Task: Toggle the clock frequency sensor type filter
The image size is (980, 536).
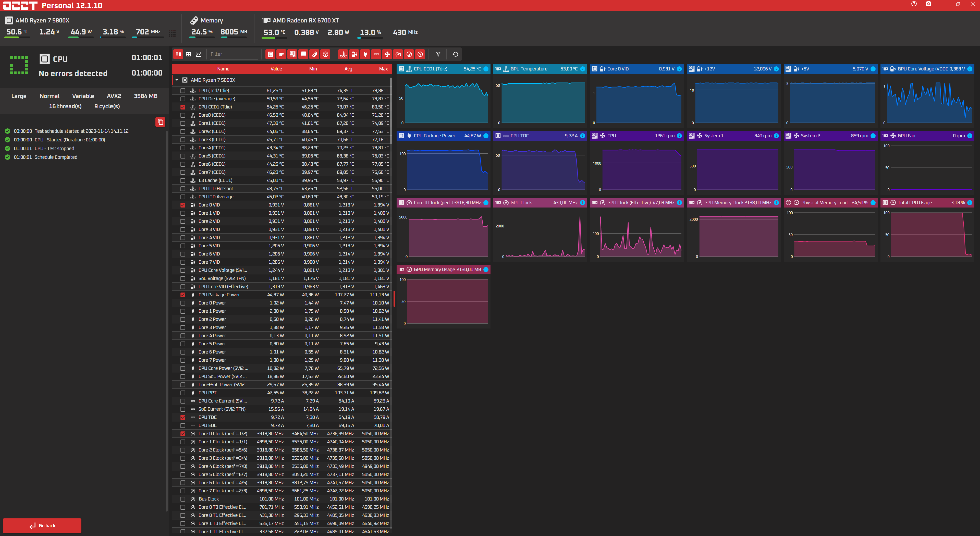Action: 398,54
